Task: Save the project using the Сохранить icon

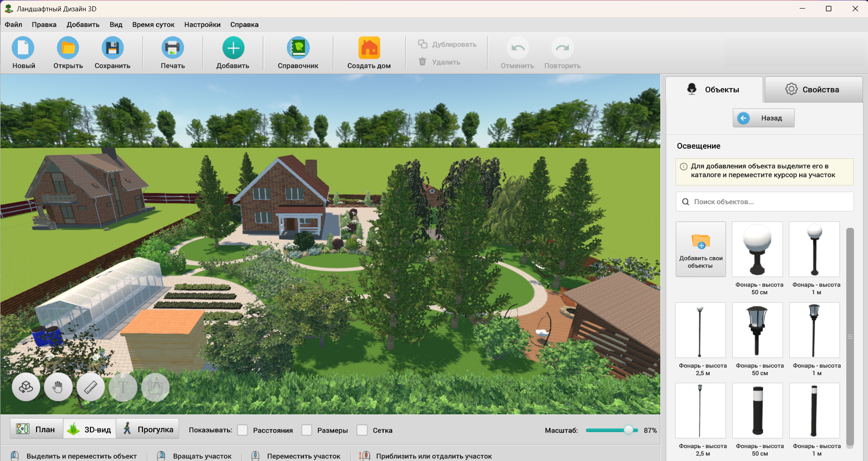Action: click(112, 48)
